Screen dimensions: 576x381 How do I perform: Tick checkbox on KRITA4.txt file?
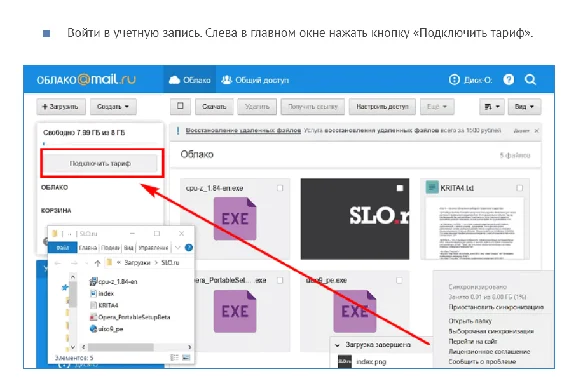pyautogui.click(x=519, y=188)
